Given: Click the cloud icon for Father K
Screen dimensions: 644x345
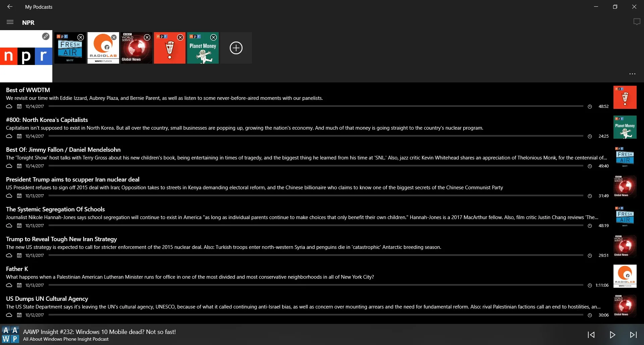Looking at the screenshot, I should (x=9, y=285).
